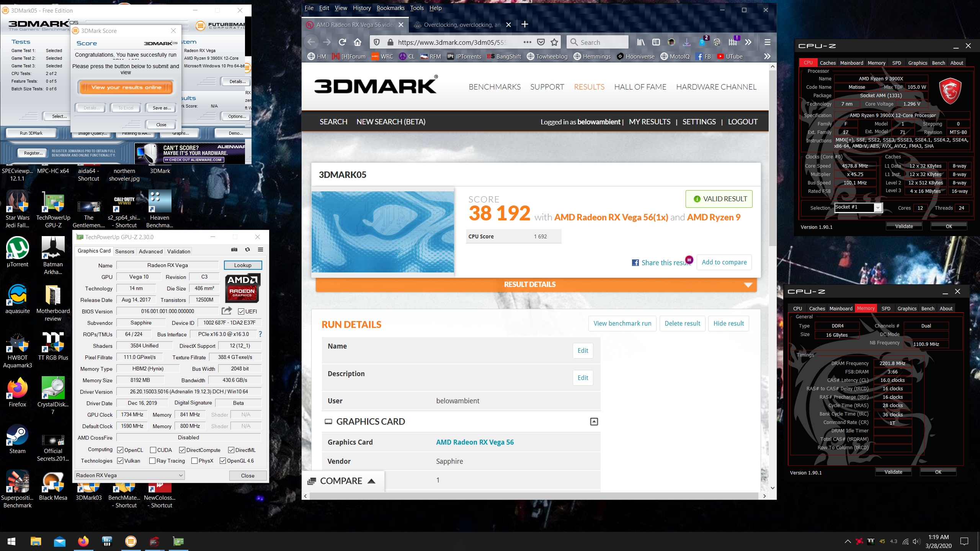Screen dimensions: 980x551
Task: Click the Firefox page scroll-down arrow
Action: 773,488
